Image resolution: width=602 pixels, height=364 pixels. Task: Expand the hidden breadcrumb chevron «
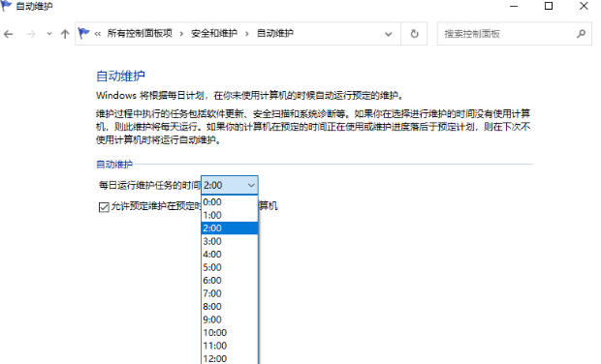pyautogui.click(x=98, y=34)
